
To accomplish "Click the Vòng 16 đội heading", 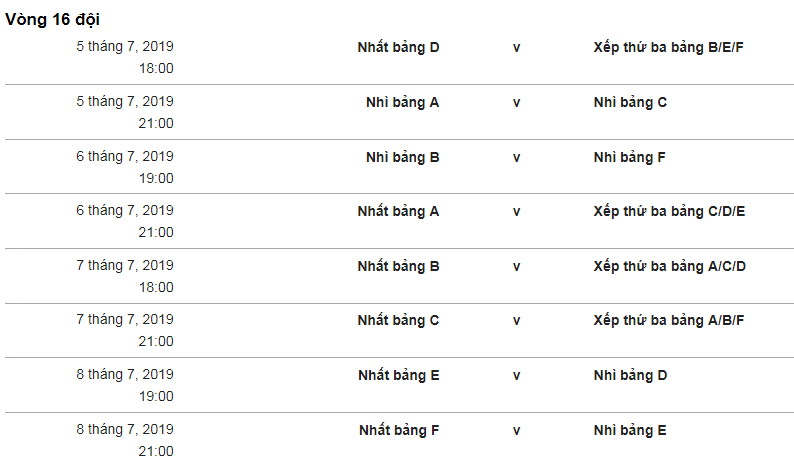I will coord(52,20).
